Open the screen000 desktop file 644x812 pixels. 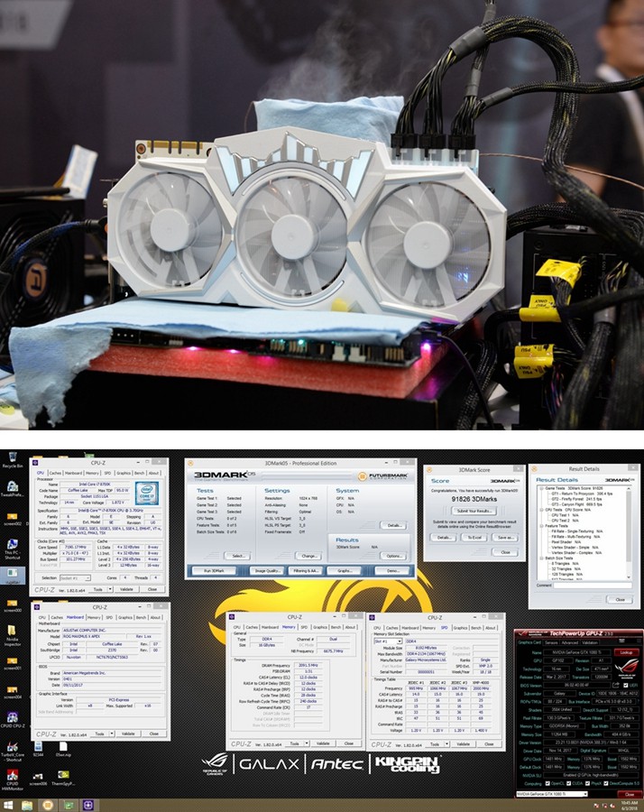pos(13,605)
